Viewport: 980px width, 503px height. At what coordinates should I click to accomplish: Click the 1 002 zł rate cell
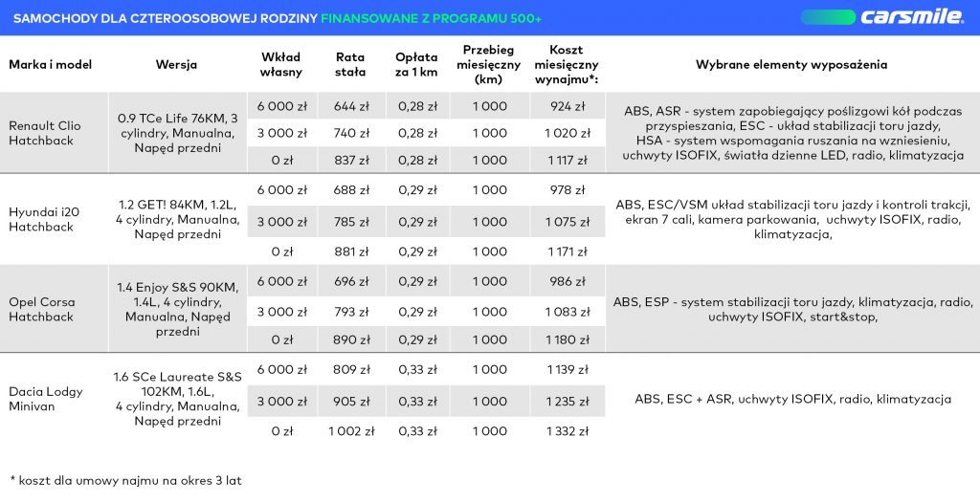pos(350,431)
